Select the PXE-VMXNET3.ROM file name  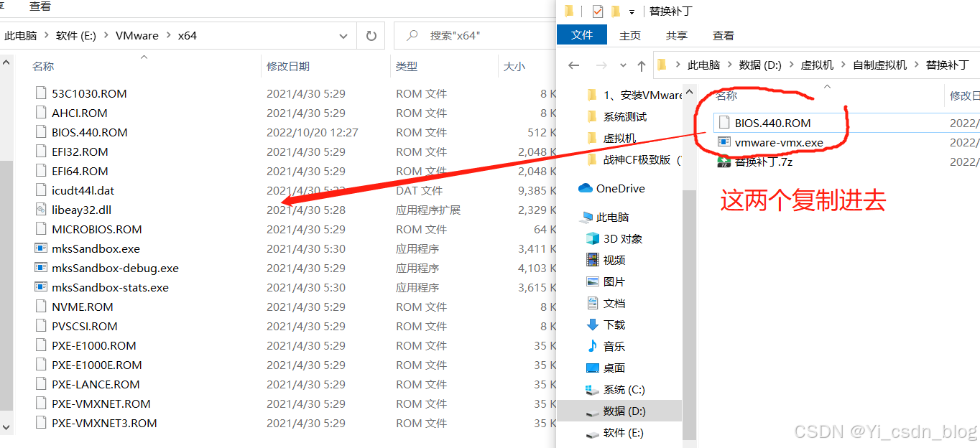pyautogui.click(x=104, y=423)
